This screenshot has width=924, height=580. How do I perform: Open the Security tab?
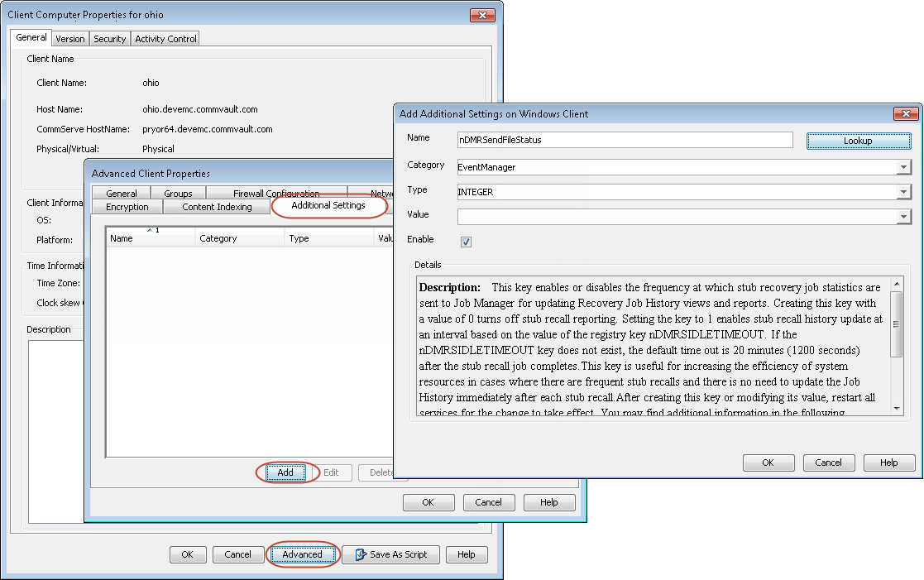(109, 37)
